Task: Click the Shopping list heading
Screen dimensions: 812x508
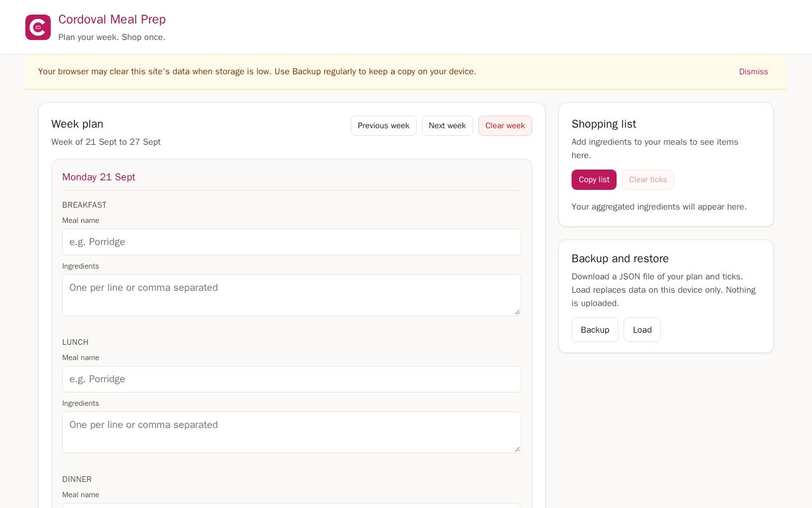Action: pyautogui.click(x=604, y=124)
